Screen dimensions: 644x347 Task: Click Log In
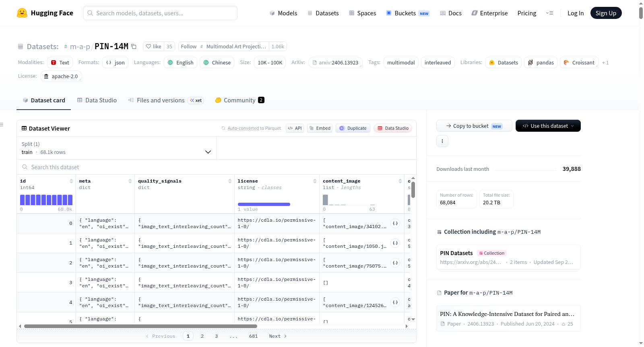tap(576, 13)
